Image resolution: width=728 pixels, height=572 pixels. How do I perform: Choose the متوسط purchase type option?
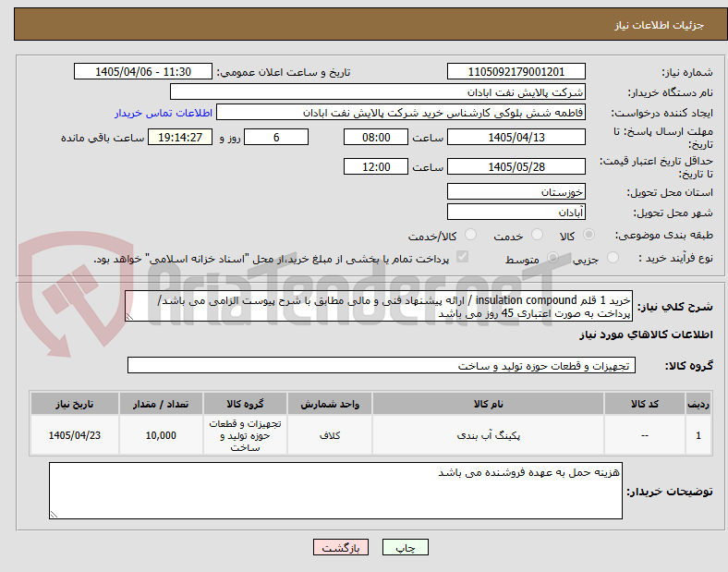tap(552, 257)
